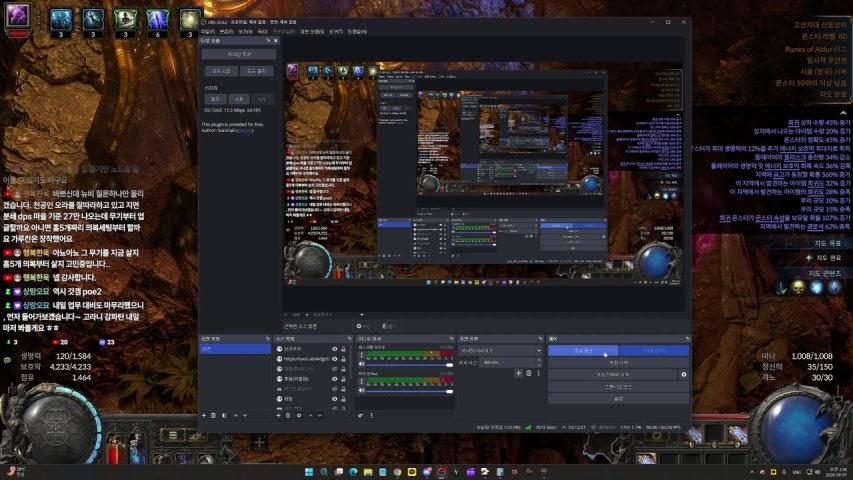Remove scene transition trash icon
This screenshot has height=480, width=853.
528,373
